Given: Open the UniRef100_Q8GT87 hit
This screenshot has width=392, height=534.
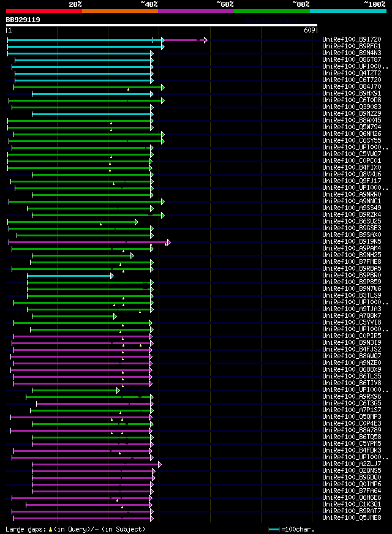Looking at the screenshot, I should [x=352, y=60].
